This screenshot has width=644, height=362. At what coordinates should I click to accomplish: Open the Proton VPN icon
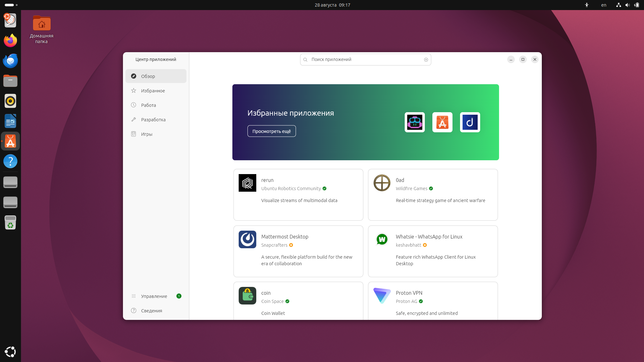[382, 296]
